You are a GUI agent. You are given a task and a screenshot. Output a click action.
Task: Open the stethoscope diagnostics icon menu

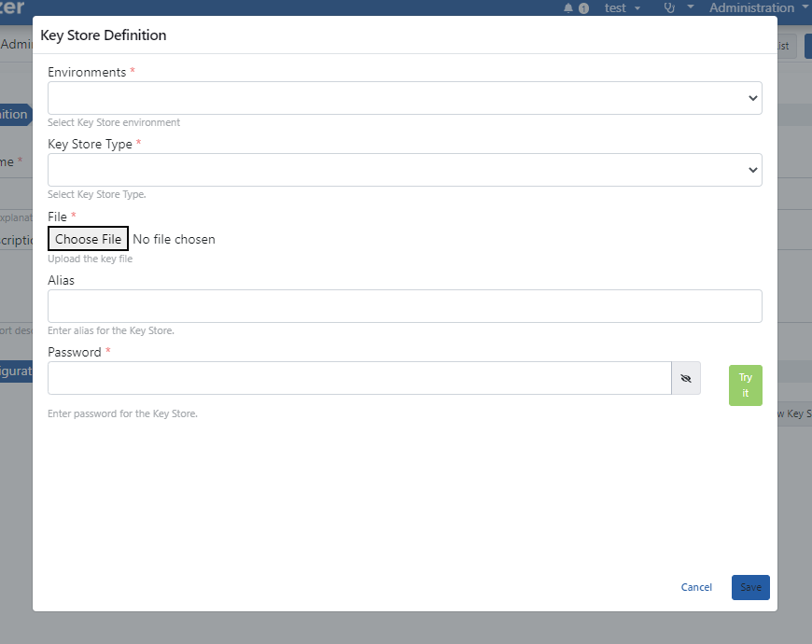678,7
